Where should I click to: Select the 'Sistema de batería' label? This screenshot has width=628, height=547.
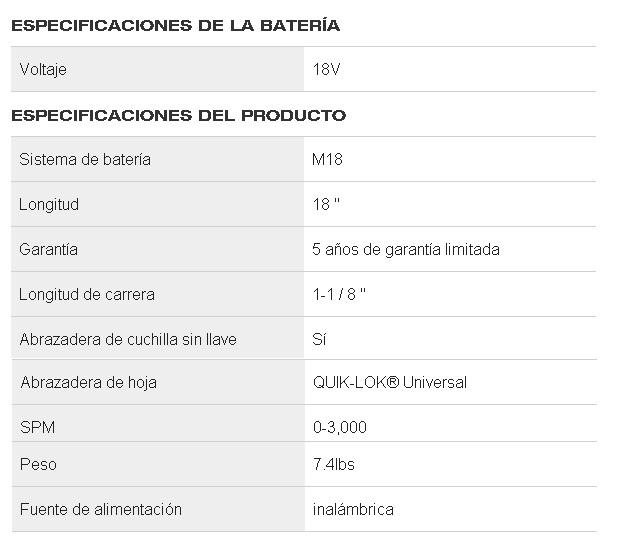click(x=85, y=160)
